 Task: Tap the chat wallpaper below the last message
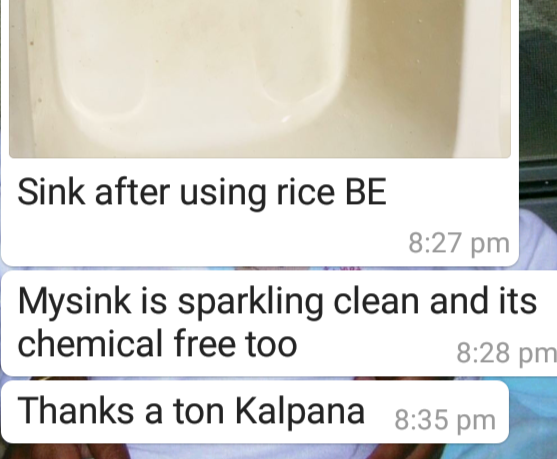278,452
